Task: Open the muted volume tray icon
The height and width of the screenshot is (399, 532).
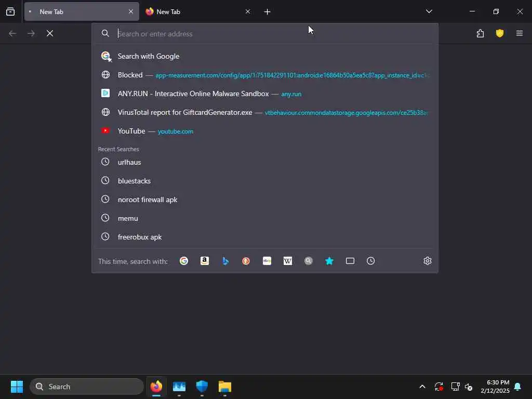Action: pyautogui.click(x=469, y=387)
